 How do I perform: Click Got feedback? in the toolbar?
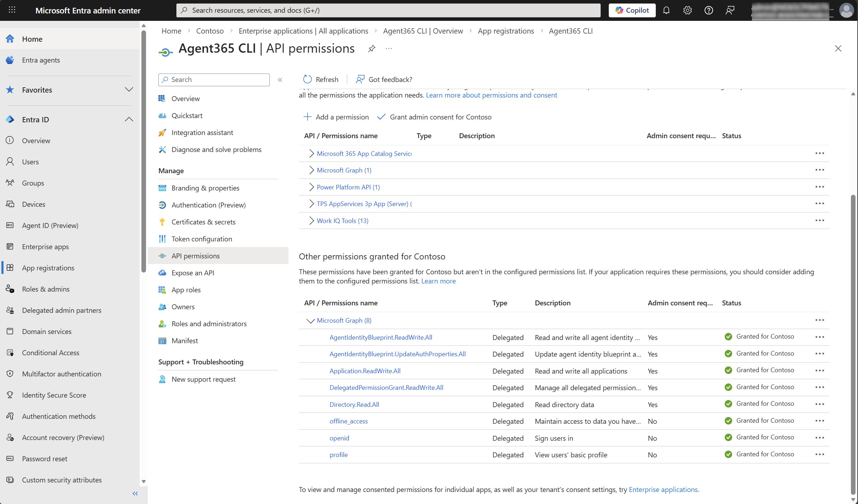[384, 80]
